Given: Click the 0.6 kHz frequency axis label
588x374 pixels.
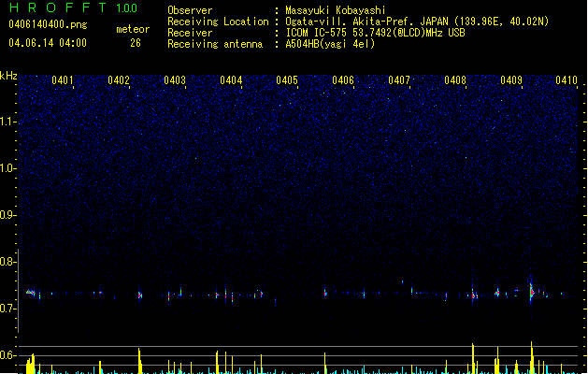Looking at the screenshot, I should tap(8, 355).
